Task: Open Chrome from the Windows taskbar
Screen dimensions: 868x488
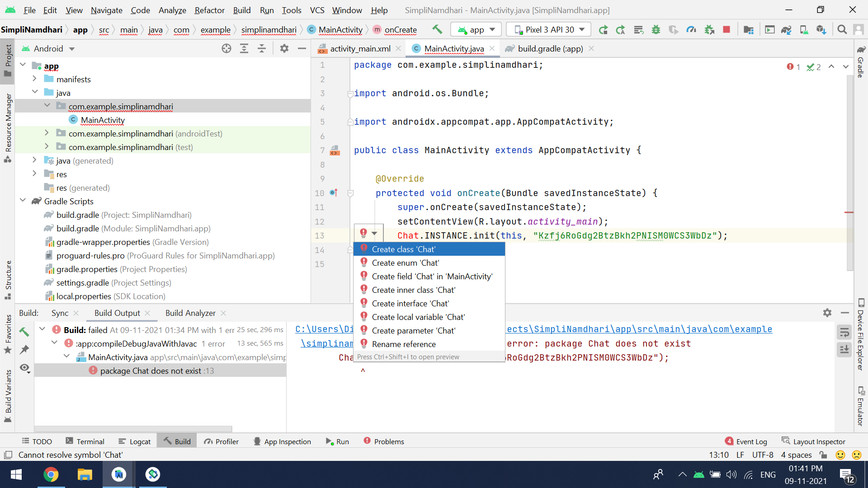Action: [x=51, y=474]
